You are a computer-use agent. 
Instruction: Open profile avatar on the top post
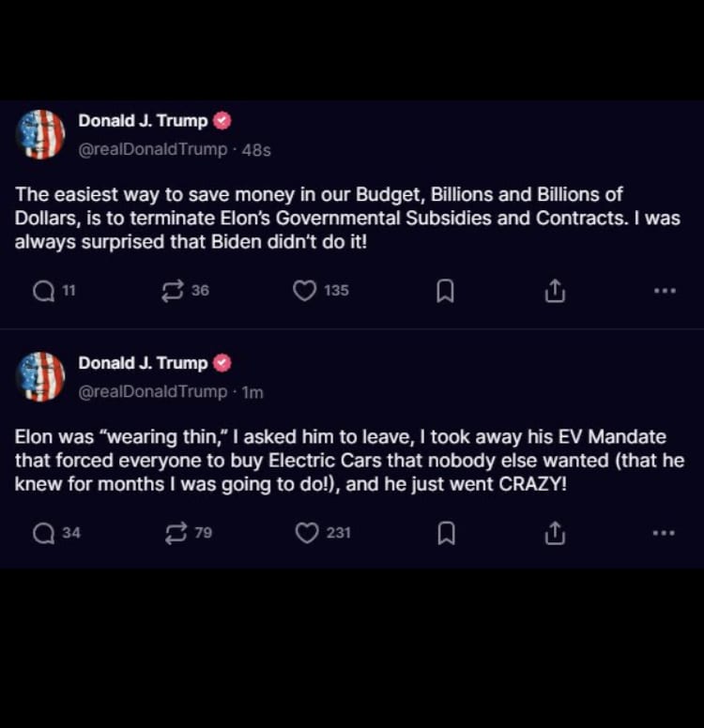point(40,134)
